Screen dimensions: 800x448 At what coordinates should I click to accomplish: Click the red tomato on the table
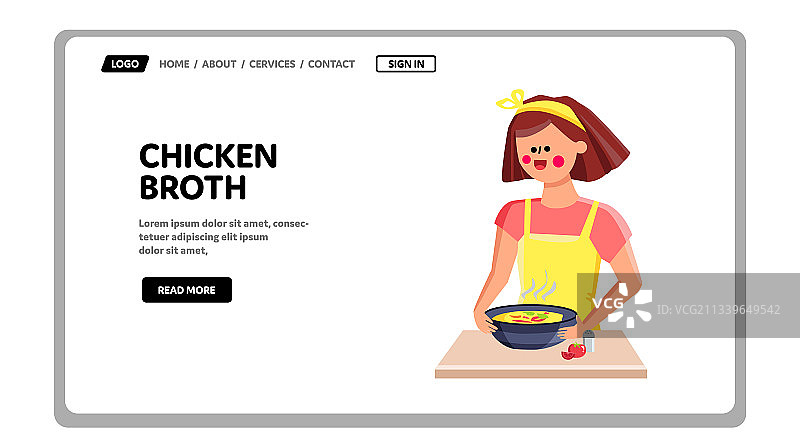pos(574,352)
